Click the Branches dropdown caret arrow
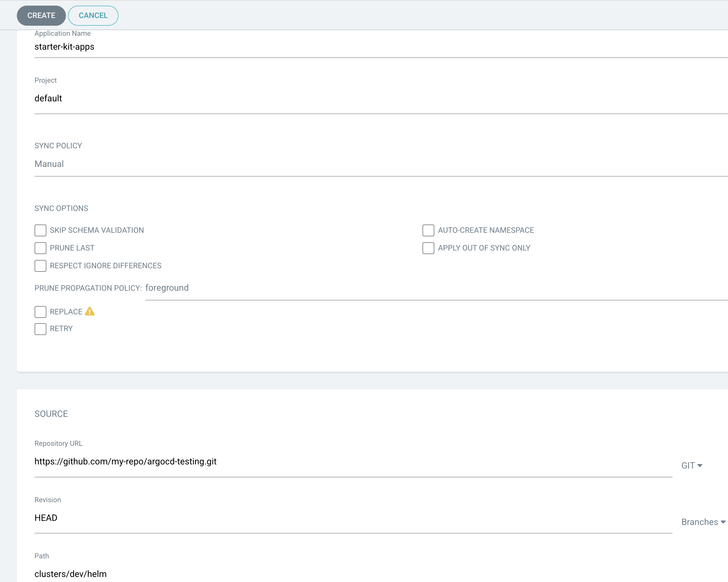Image resolution: width=728 pixels, height=582 pixels. [x=723, y=522]
